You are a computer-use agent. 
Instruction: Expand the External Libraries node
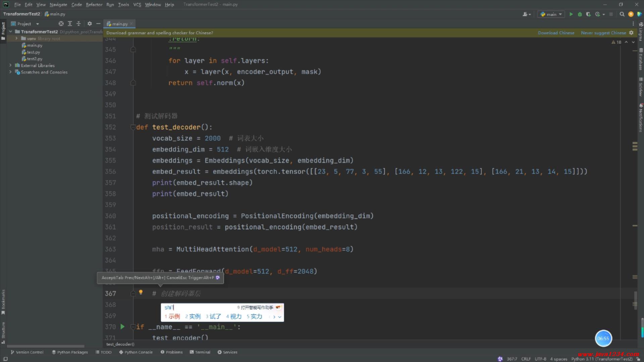click(x=10, y=65)
